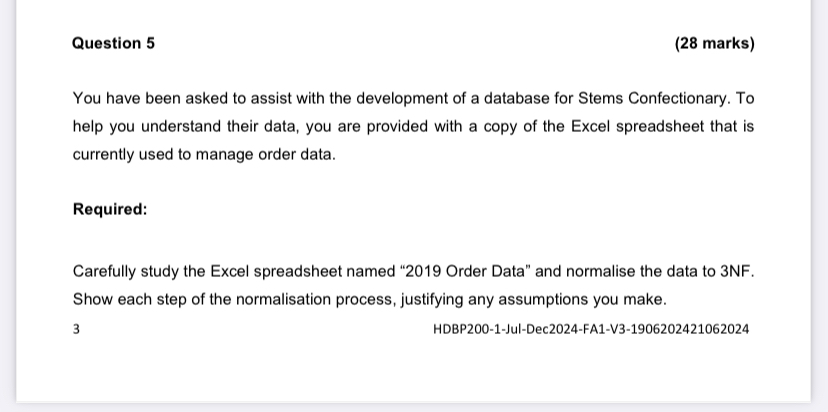The image size is (828, 412).
Task: Click the "Question 5" heading
Action: (x=113, y=43)
